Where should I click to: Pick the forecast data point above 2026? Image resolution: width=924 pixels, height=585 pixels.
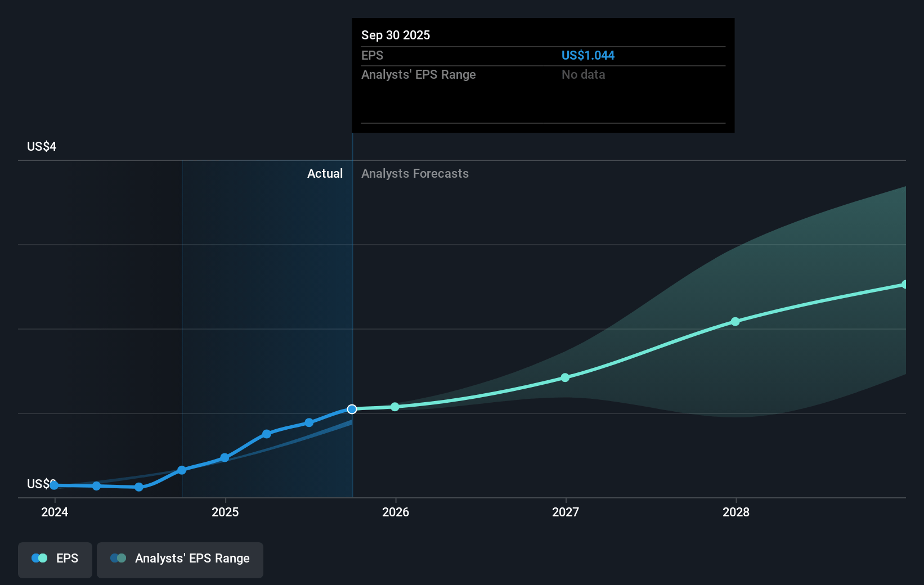coord(395,407)
